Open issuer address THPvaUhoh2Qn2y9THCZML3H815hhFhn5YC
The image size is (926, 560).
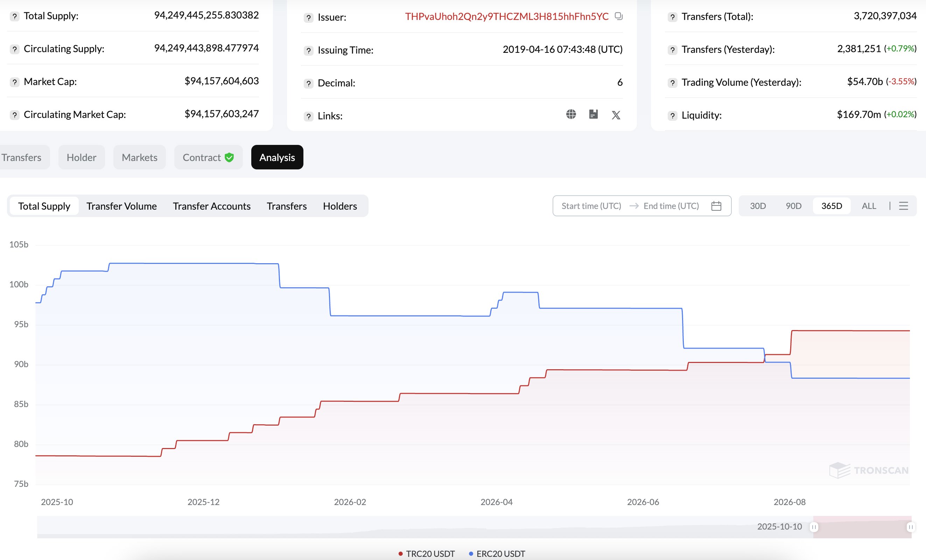pos(507,16)
